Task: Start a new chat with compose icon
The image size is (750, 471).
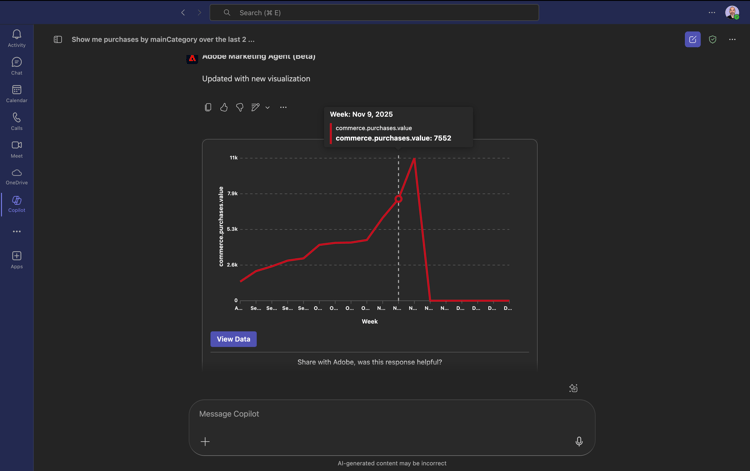Action: pyautogui.click(x=693, y=39)
